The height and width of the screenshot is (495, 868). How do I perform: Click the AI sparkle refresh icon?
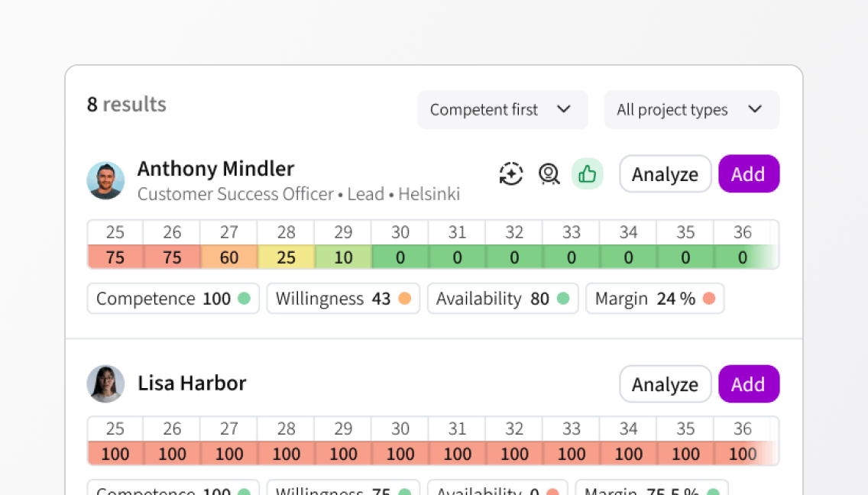tap(510, 174)
